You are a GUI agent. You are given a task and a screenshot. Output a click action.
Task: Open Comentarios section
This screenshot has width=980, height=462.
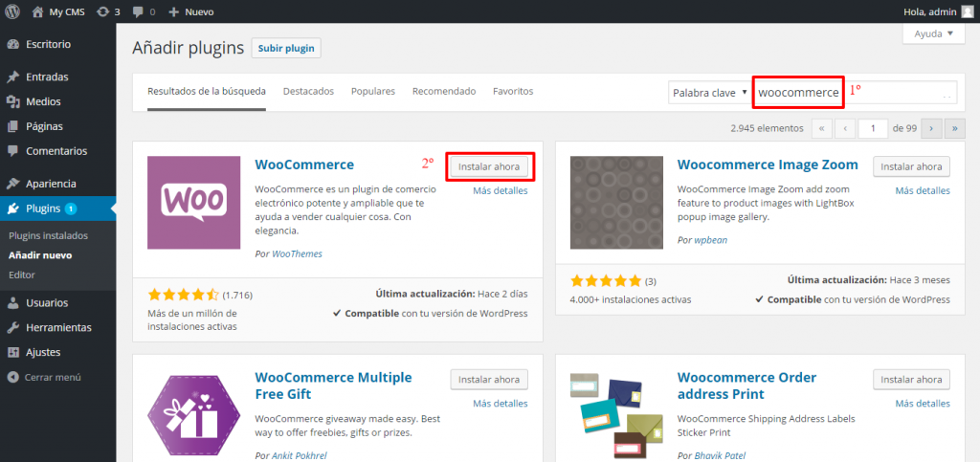(x=57, y=151)
